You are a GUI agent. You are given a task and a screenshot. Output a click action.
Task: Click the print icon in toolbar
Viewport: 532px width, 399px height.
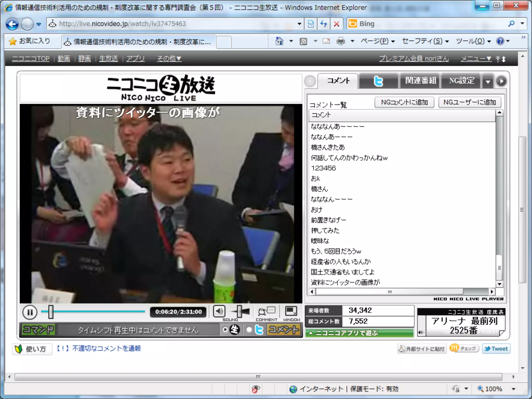[341, 41]
